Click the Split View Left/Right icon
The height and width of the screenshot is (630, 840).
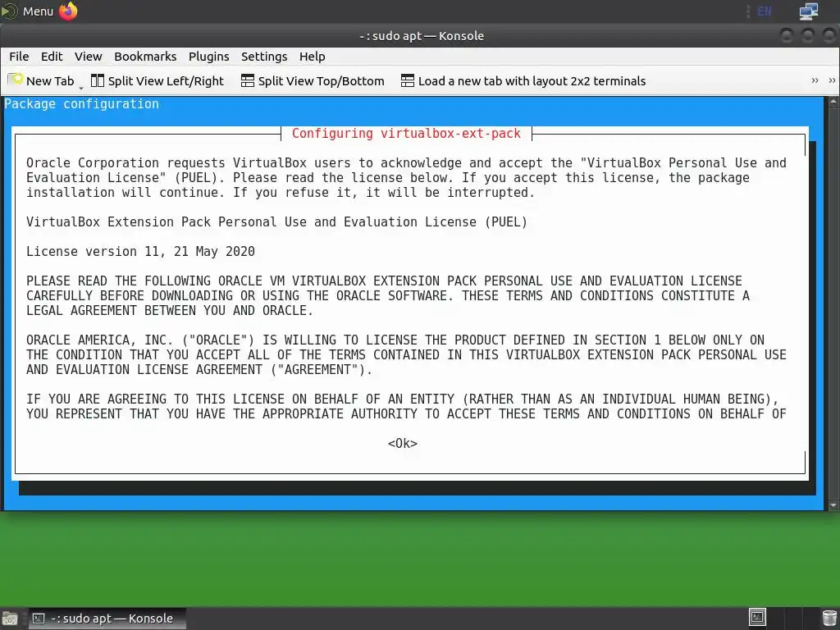98,81
